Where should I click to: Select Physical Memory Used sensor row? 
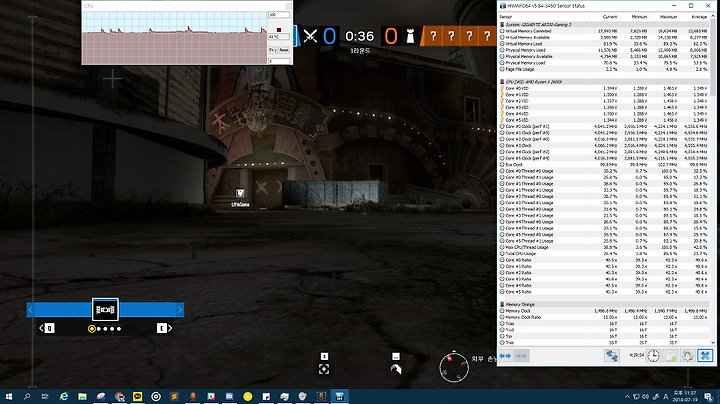click(x=604, y=50)
